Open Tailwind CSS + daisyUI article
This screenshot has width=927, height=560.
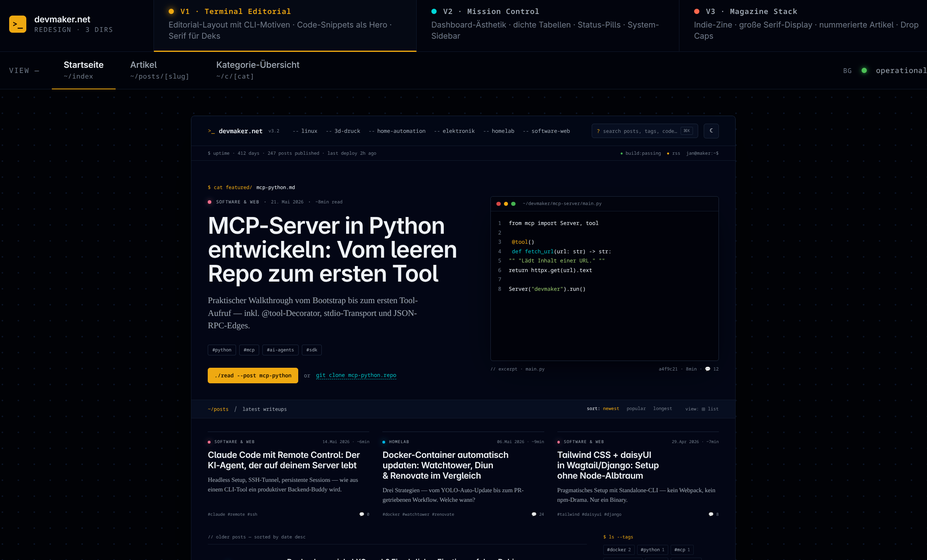pos(608,465)
